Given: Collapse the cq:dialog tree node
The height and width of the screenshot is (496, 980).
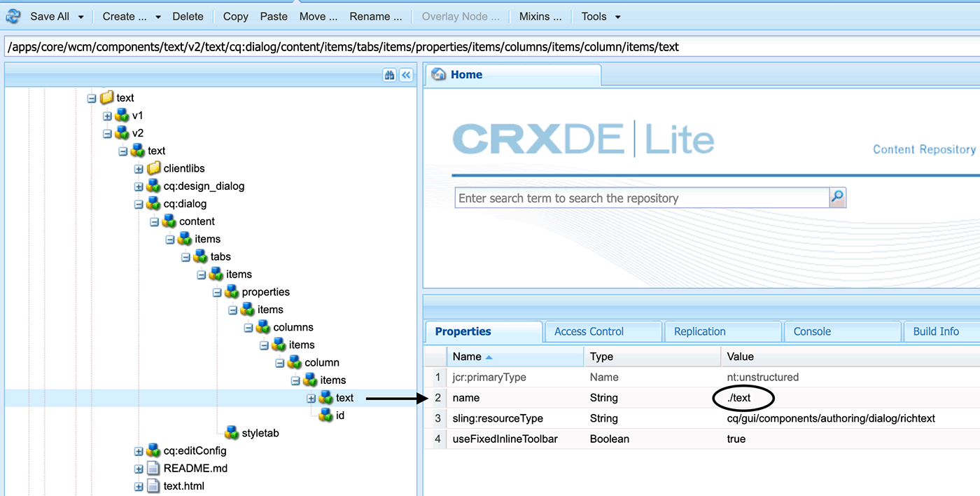Looking at the screenshot, I should click(x=139, y=204).
